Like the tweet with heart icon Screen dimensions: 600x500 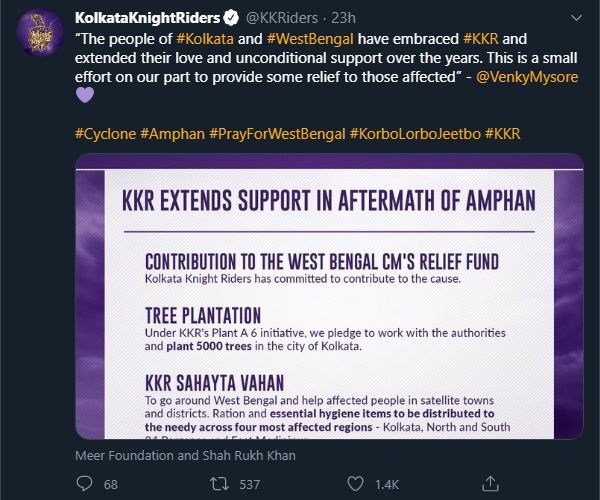[x=355, y=484]
